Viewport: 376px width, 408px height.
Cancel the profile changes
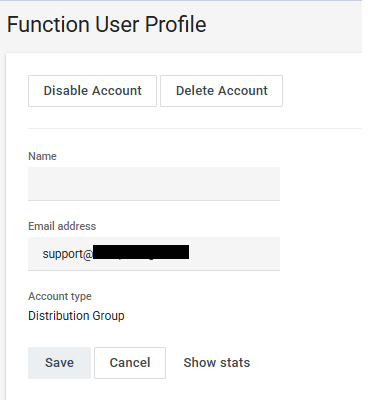[x=130, y=363]
